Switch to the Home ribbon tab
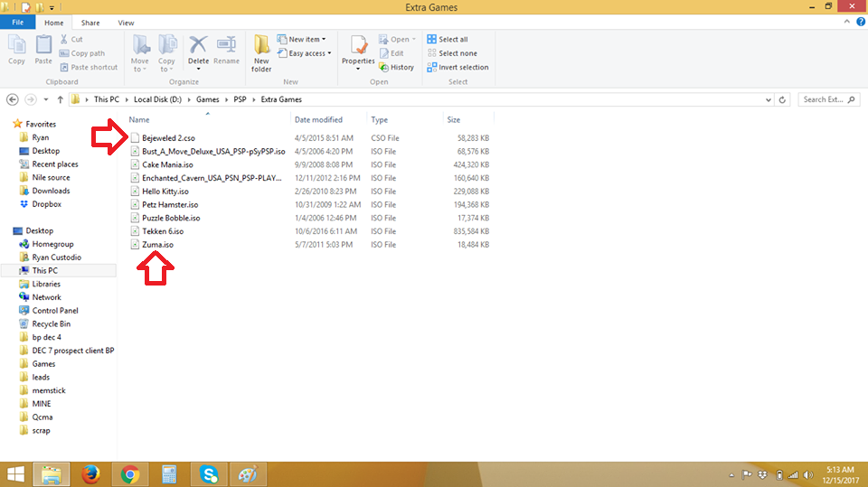 click(53, 23)
